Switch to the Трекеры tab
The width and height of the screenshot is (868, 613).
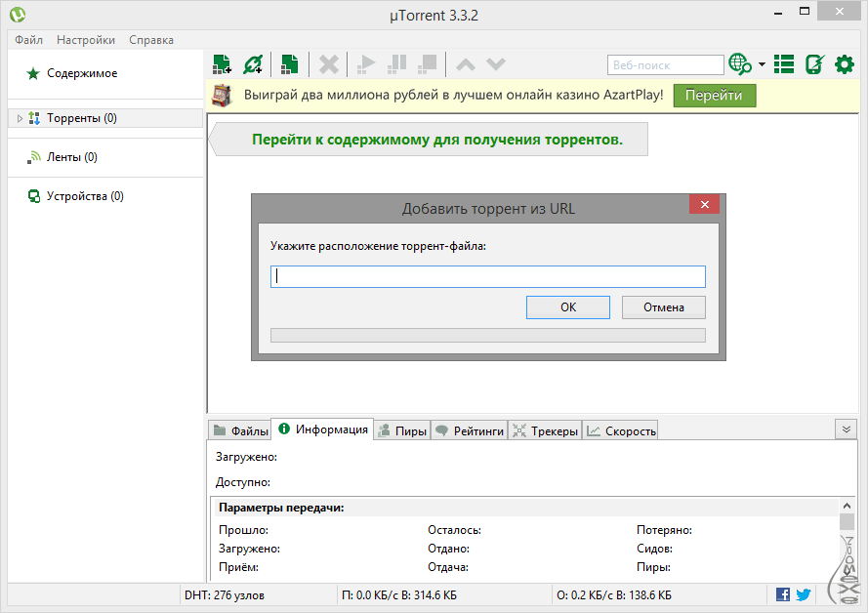coord(545,430)
